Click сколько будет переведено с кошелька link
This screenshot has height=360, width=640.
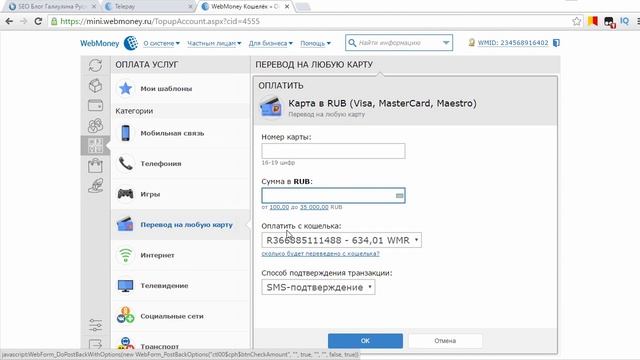tap(320, 254)
